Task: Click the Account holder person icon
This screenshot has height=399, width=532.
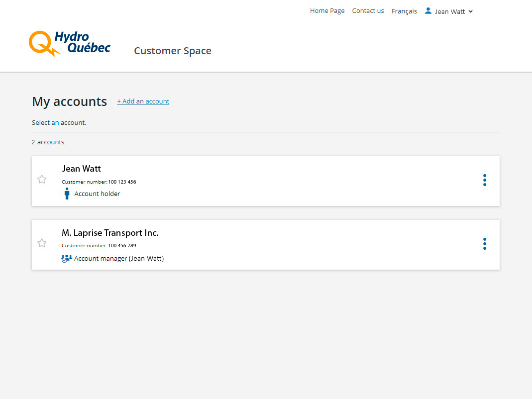Action: 67,194
